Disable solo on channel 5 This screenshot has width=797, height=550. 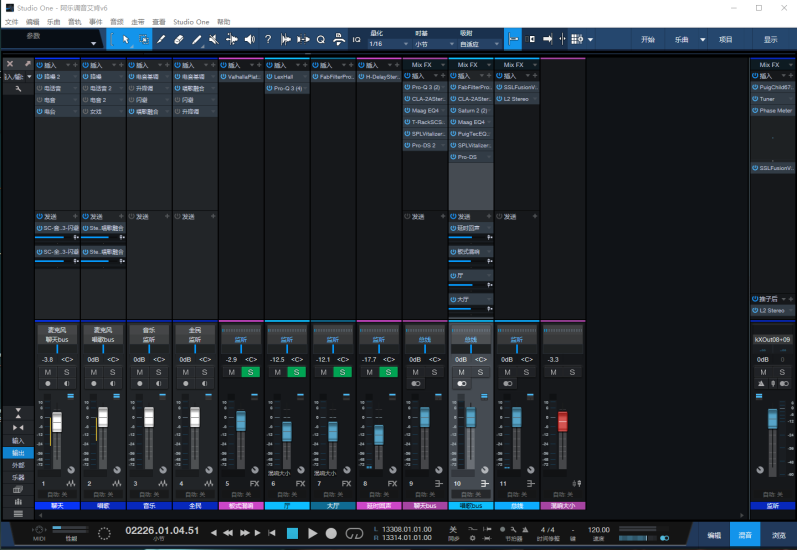251,372
